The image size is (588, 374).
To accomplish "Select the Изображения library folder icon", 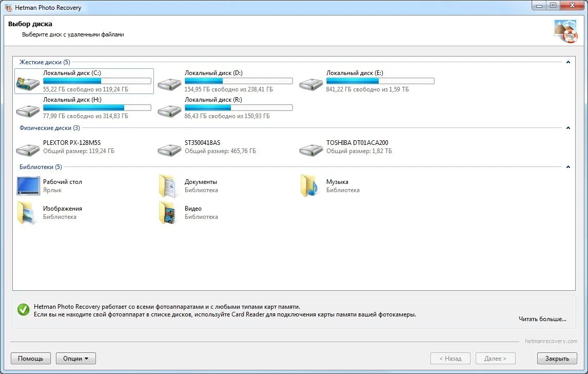I will (26, 213).
